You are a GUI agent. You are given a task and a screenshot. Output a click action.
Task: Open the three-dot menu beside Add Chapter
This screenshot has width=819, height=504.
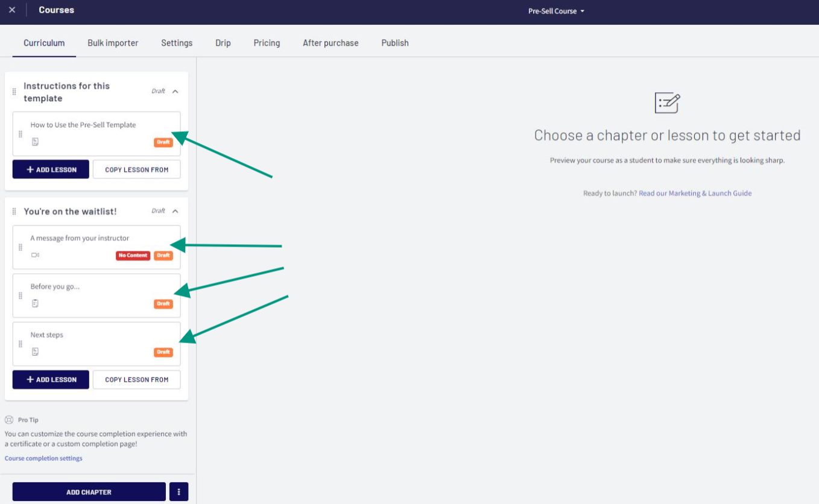[x=179, y=492]
